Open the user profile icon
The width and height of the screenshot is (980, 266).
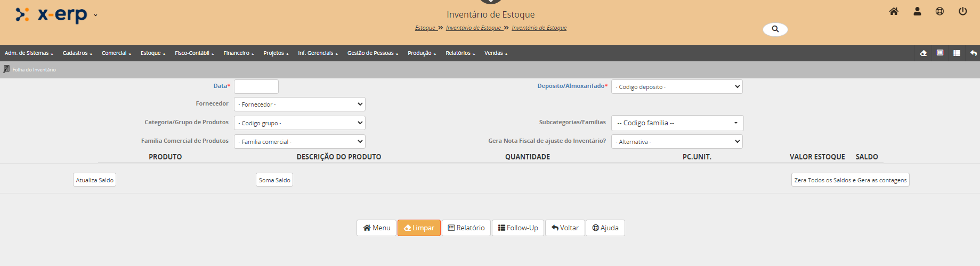(x=917, y=11)
